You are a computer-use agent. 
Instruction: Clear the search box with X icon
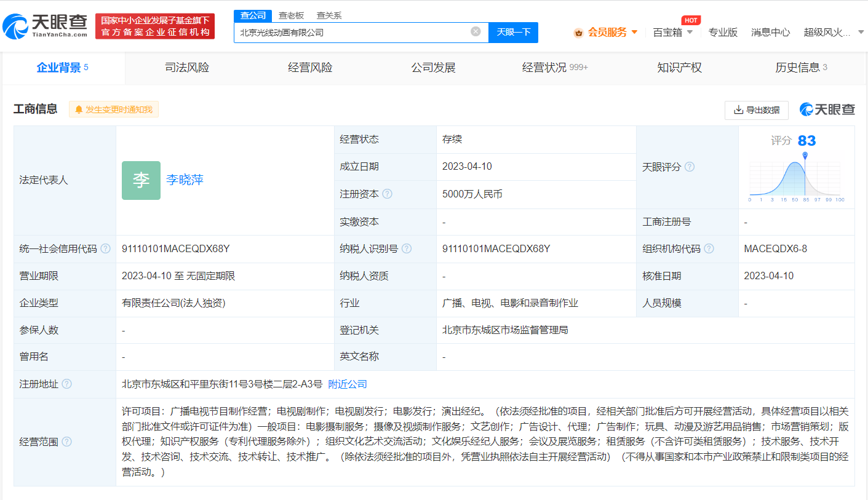click(476, 31)
